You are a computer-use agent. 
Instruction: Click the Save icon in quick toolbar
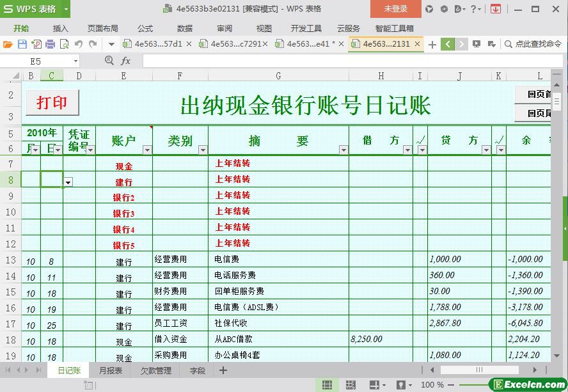pos(22,44)
